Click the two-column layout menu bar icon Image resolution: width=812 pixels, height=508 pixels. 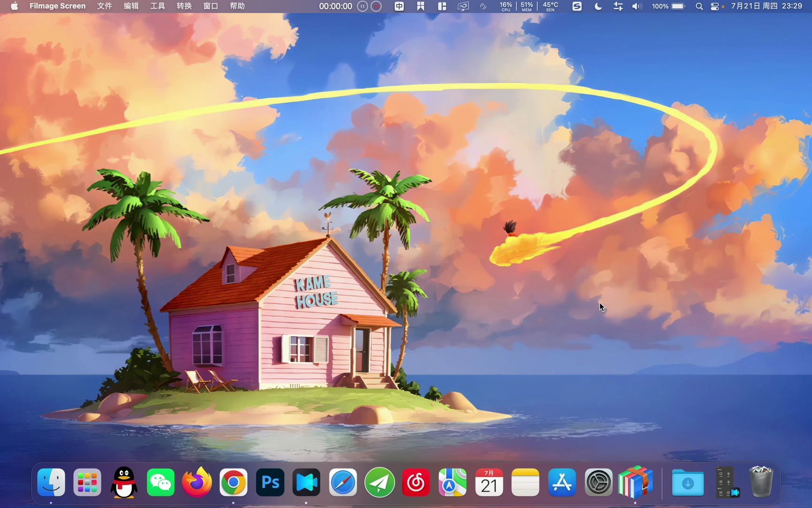click(442, 6)
